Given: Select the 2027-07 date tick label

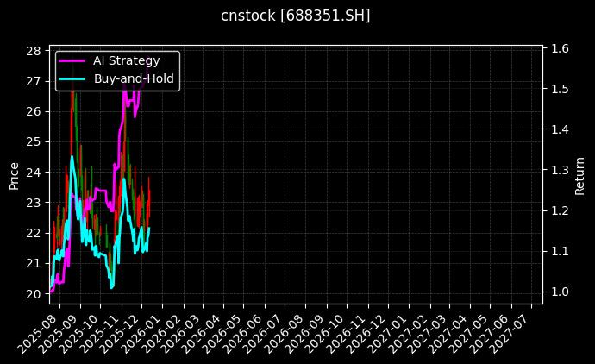Looking at the screenshot, I should (513, 331).
